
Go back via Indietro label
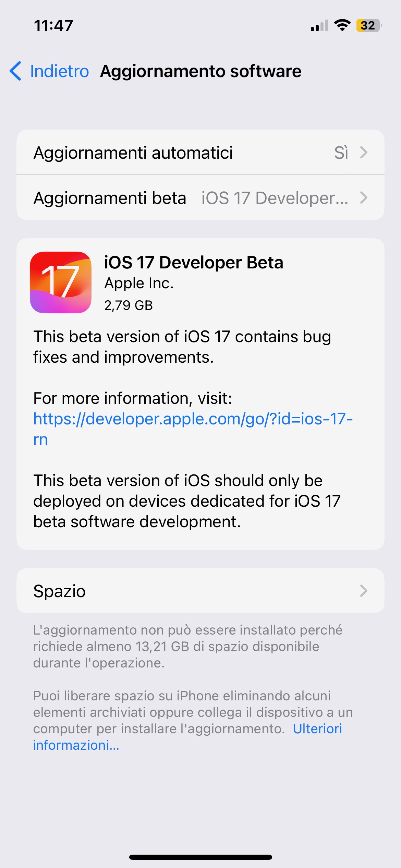[x=60, y=71]
